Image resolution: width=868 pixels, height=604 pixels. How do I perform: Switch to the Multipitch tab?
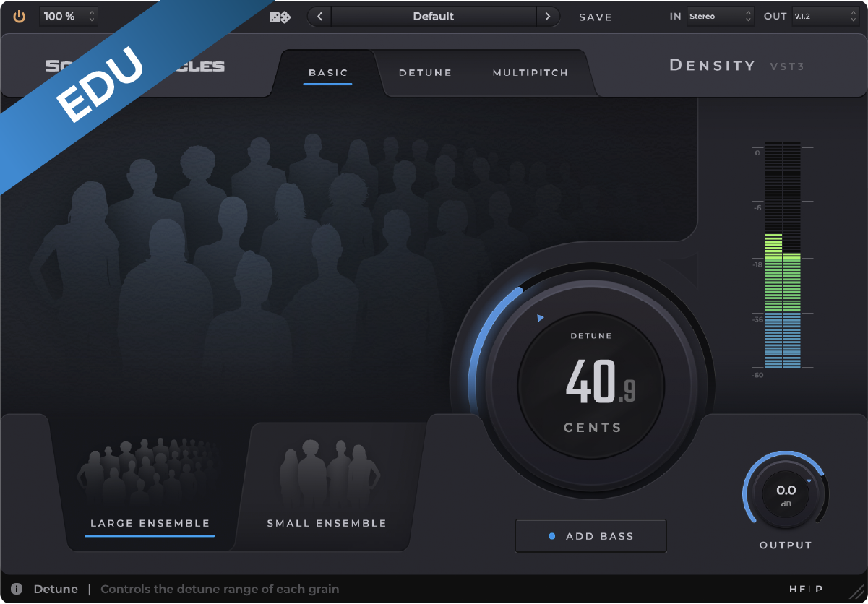[x=530, y=73]
